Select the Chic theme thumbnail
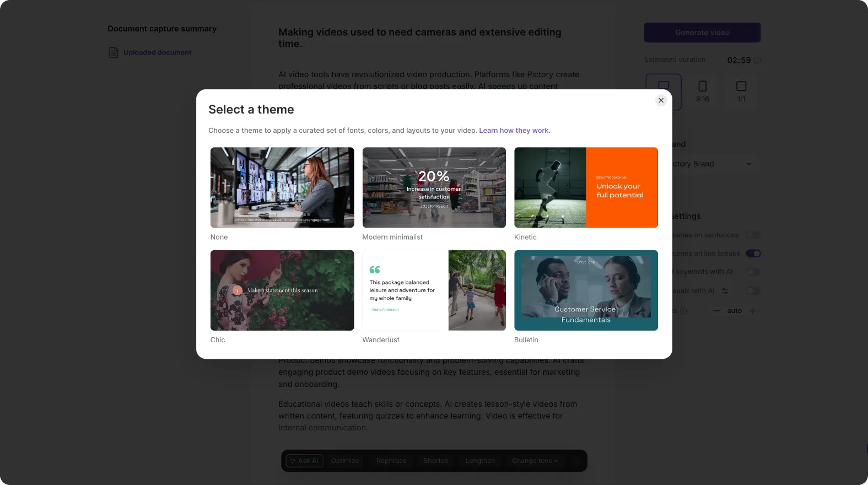Image resolution: width=868 pixels, height=485 pixels. [x=282, y=290]
